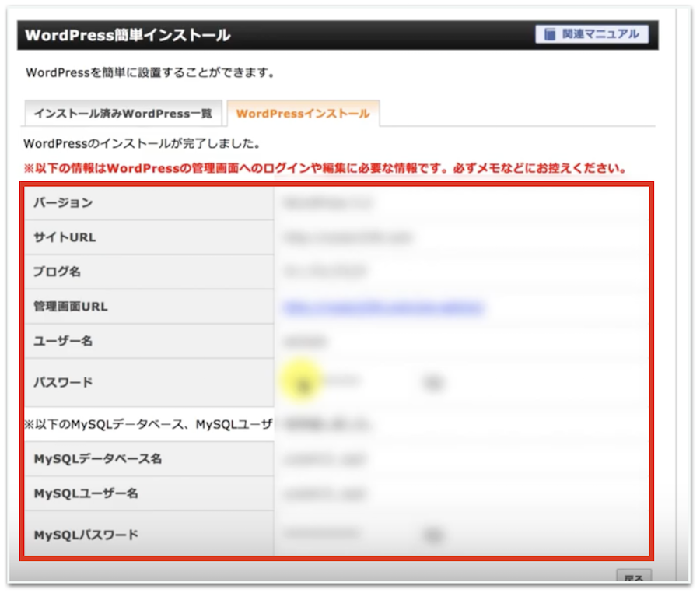Click the ユーザー名 row label
This screenshot has height=593, width=700.
[63, 341]
